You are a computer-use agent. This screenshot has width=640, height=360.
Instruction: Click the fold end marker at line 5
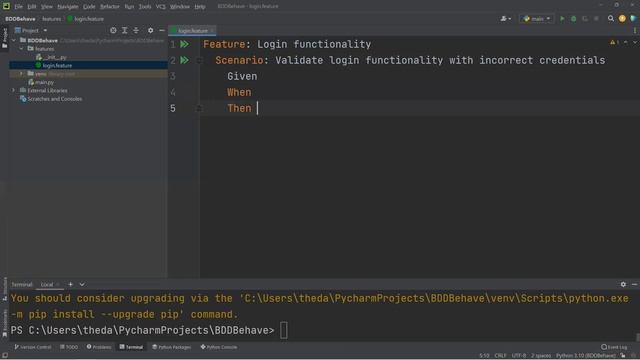click(x=199, y=108)
